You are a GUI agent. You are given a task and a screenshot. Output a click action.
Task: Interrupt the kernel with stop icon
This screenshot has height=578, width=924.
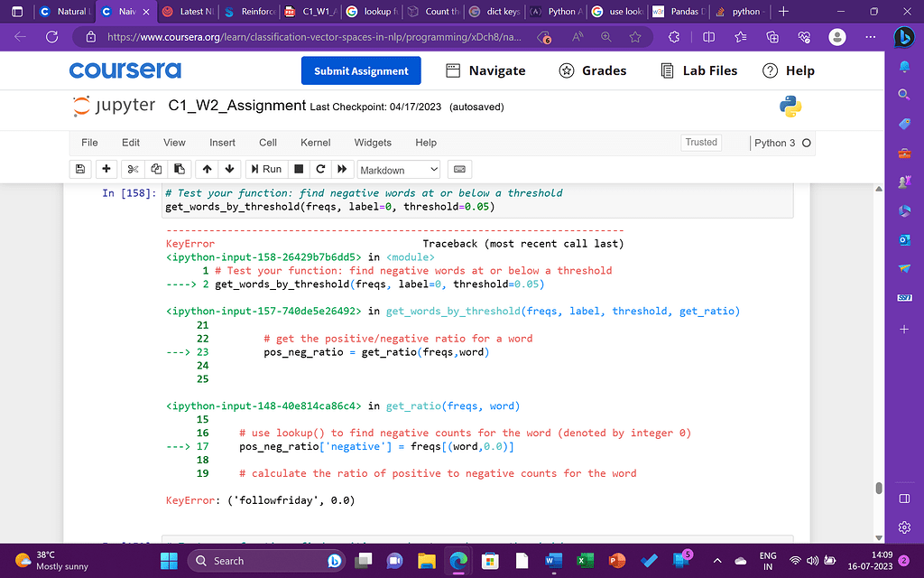pyautogui.click(x=299, y=169)
